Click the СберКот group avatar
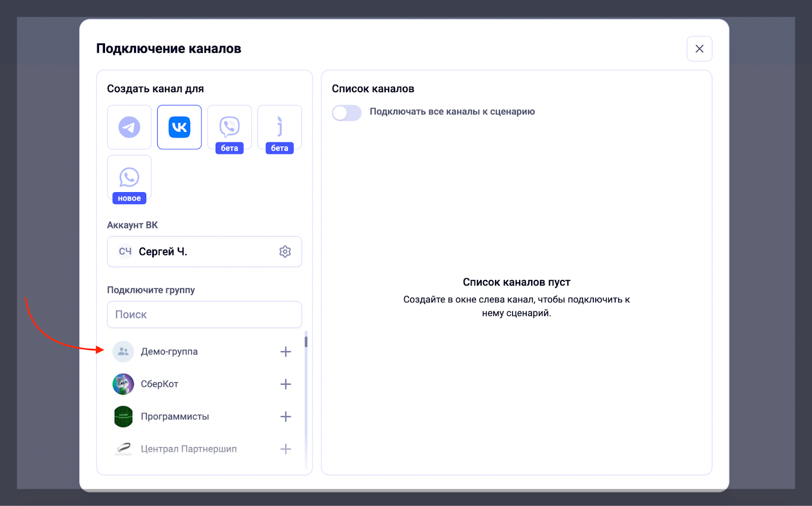Viewport: 812px width, 506px height. (x=123, y=384)
